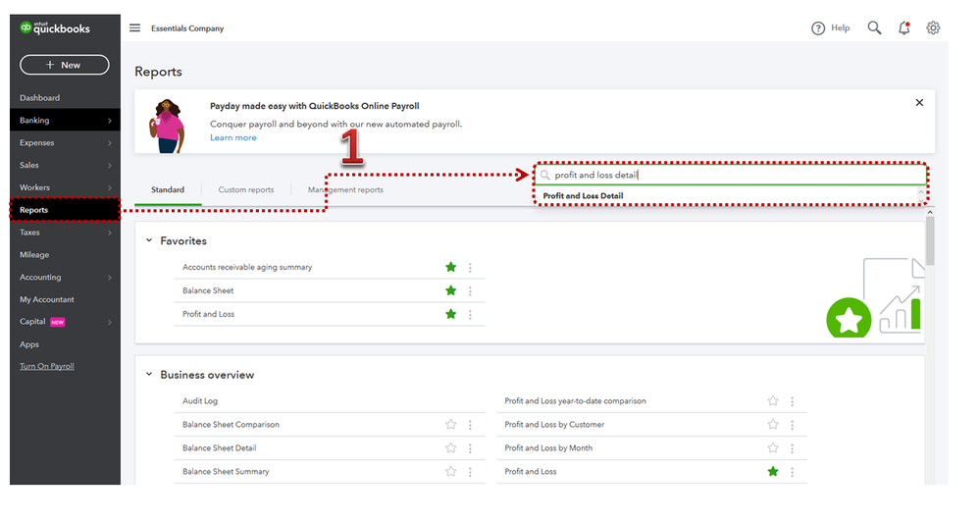Switch to the Standard reports tab

click(168, 189)
